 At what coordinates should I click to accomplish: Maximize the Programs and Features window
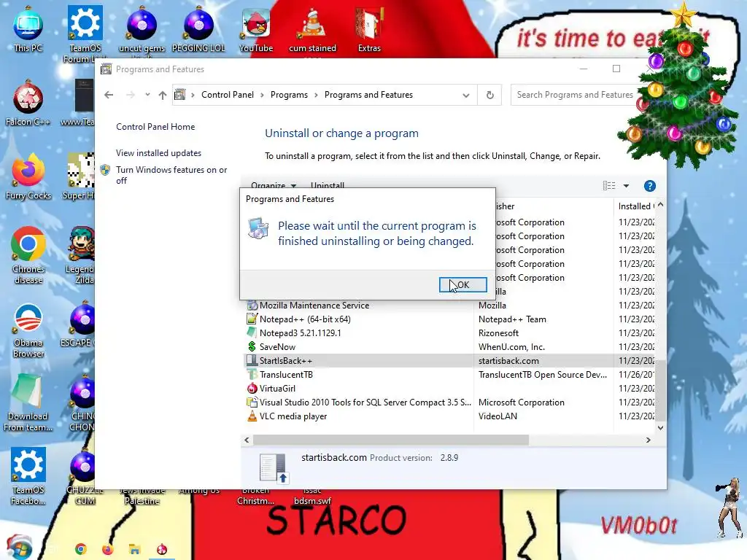616,69
